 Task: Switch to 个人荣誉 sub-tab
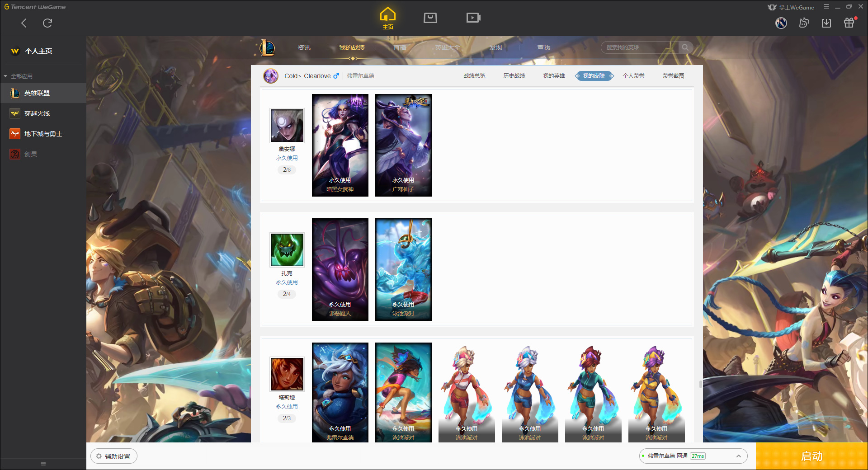[x=633, y=76]
